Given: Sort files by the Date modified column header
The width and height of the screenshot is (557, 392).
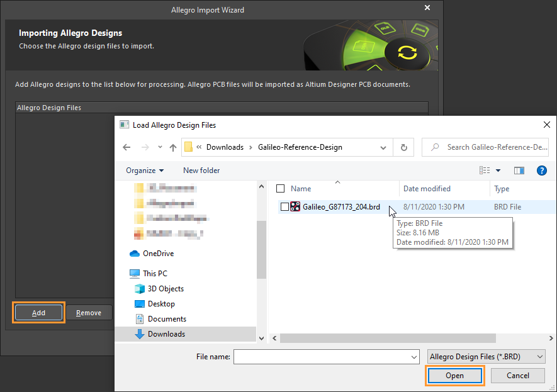Looking at the screenshot, I should (427, 188).
